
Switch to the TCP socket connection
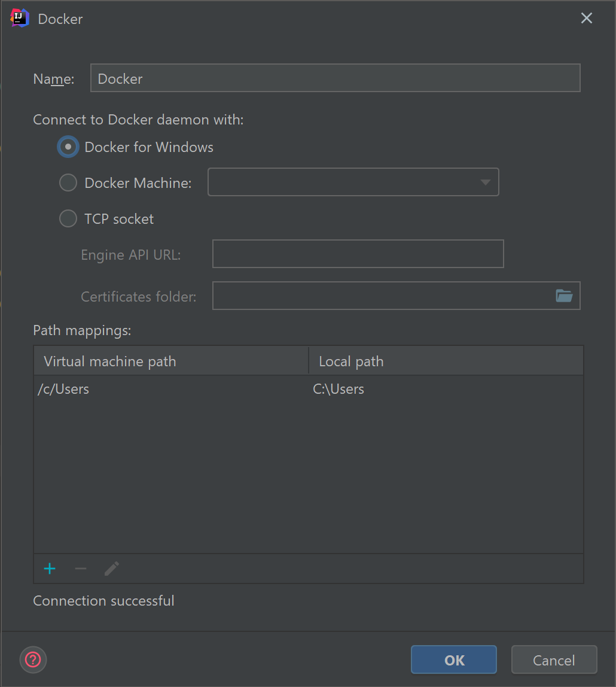tap(68, 218)
